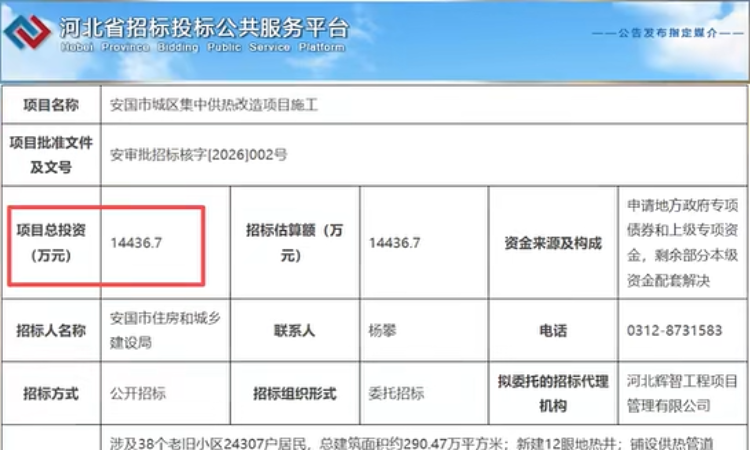Image resolution: width=750 pixels, height=450 pixels.
Task: Click the 招标人名称 label cell
Action: tap(51, 330)
